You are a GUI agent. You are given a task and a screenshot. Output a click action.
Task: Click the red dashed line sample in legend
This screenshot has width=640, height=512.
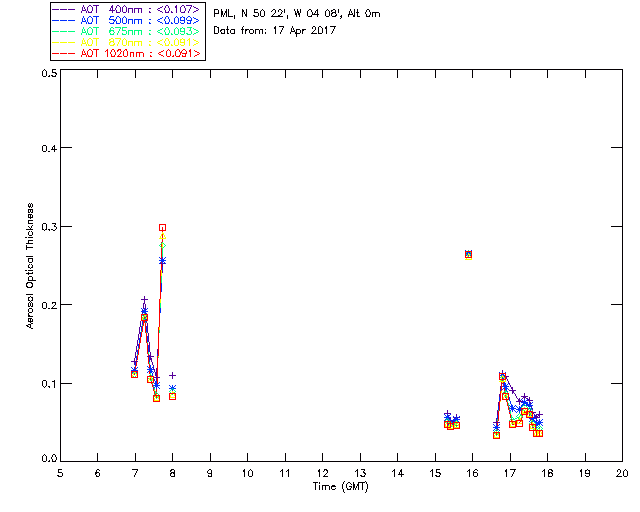[x=64, y=53]
